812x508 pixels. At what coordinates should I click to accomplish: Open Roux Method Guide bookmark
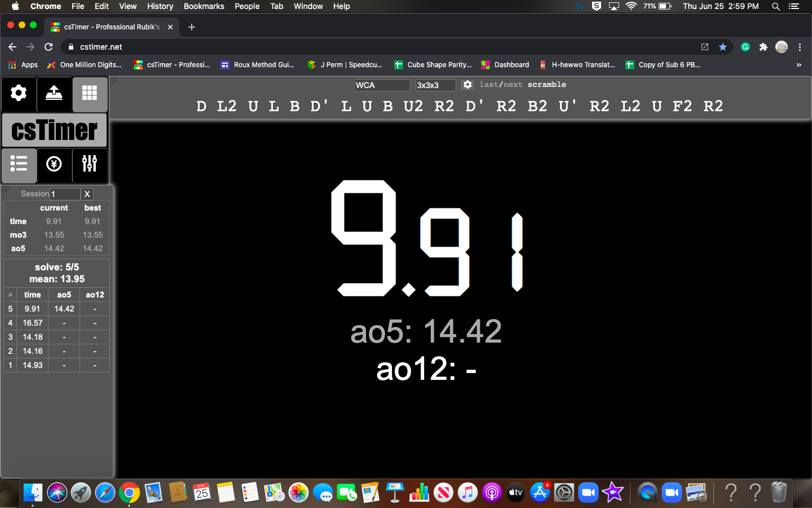click(258, 65)
